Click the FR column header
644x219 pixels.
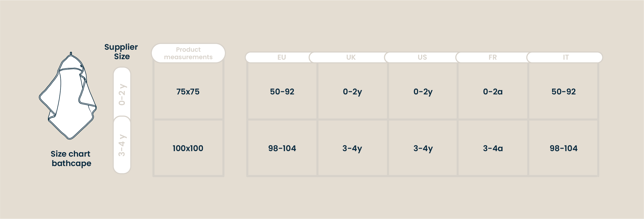492,57
